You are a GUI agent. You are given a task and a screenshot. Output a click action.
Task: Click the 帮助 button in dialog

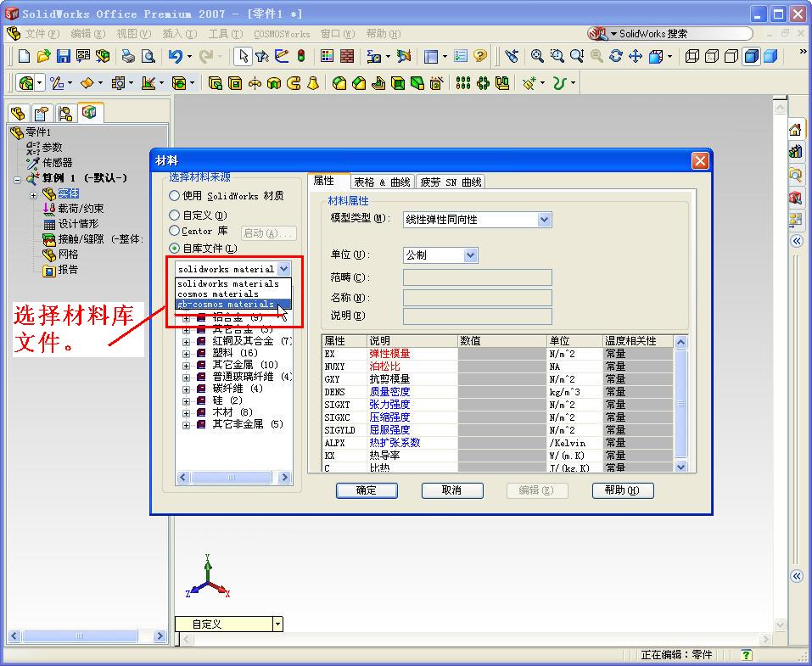623,490
